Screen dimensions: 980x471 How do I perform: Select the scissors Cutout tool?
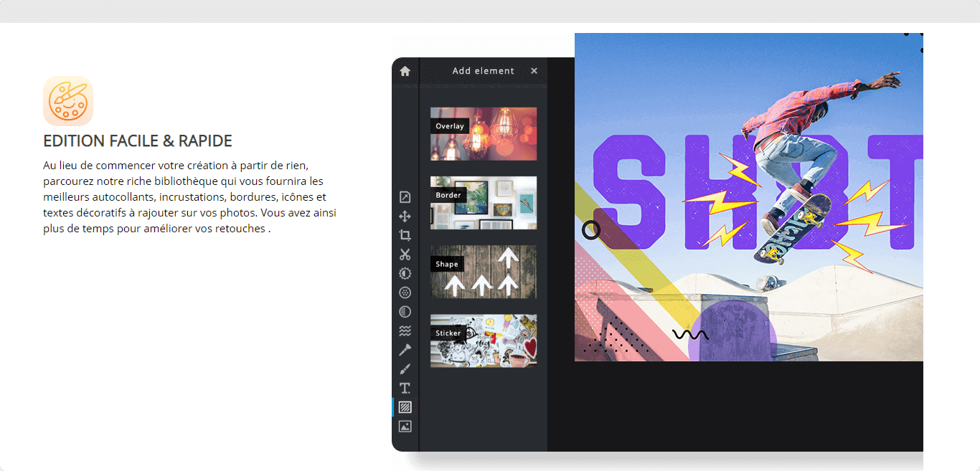[405, 254]
